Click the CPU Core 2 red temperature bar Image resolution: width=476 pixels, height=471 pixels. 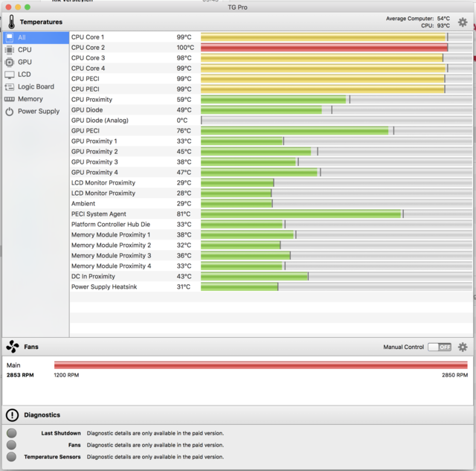324,48
